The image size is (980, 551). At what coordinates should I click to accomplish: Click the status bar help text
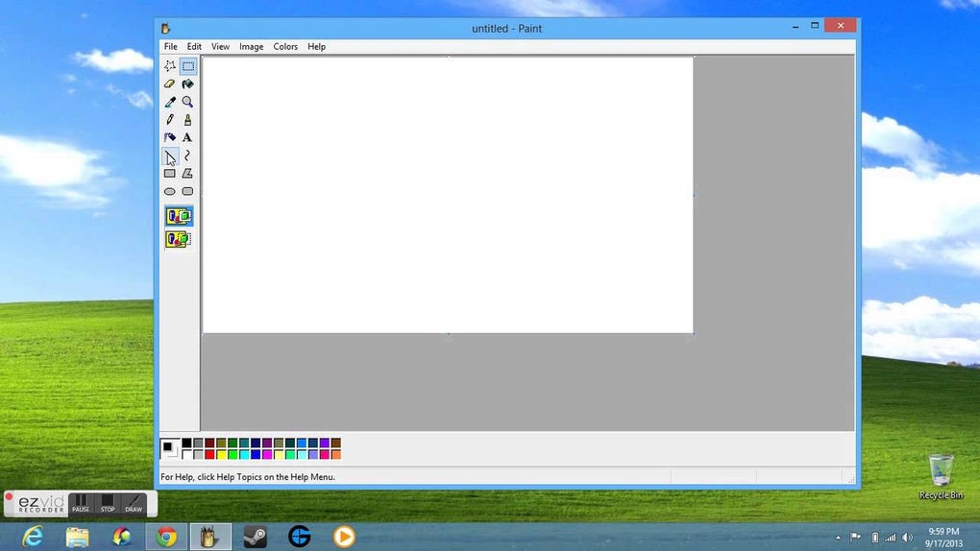point(248,477)
